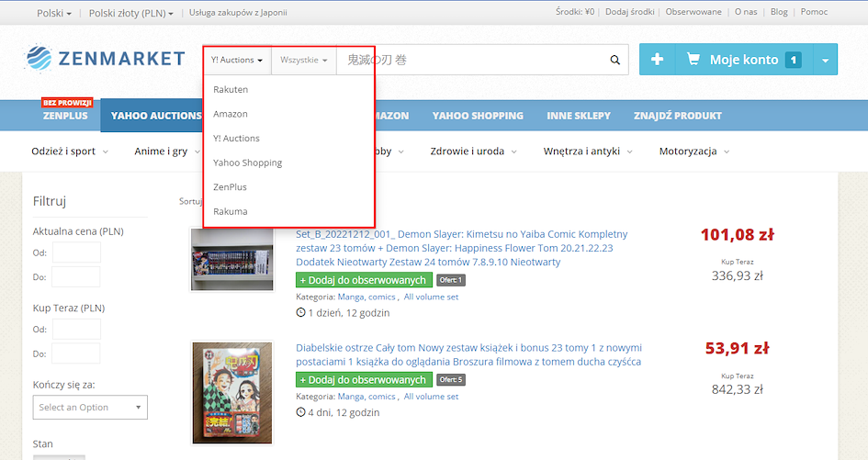
Task: Expand the Wnętrza i antyki category
Action: tap(587, 151)
